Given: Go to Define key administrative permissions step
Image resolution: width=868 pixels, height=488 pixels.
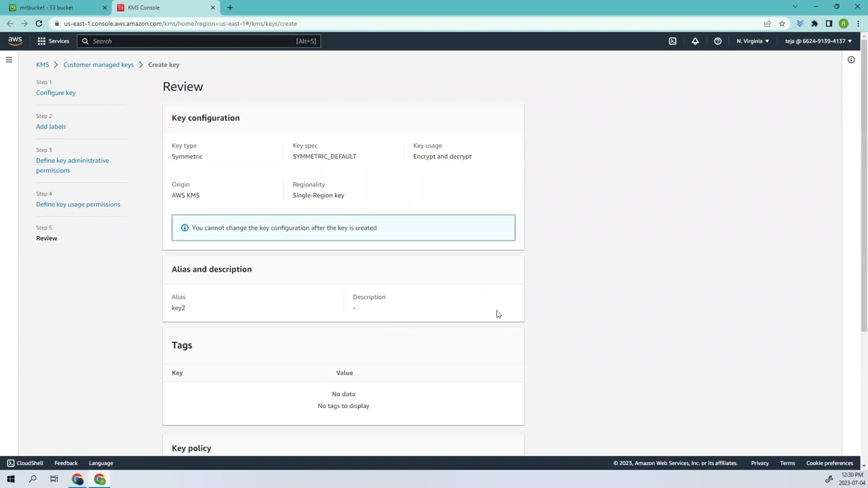Looking at the screenshot, I should (73, 165).
